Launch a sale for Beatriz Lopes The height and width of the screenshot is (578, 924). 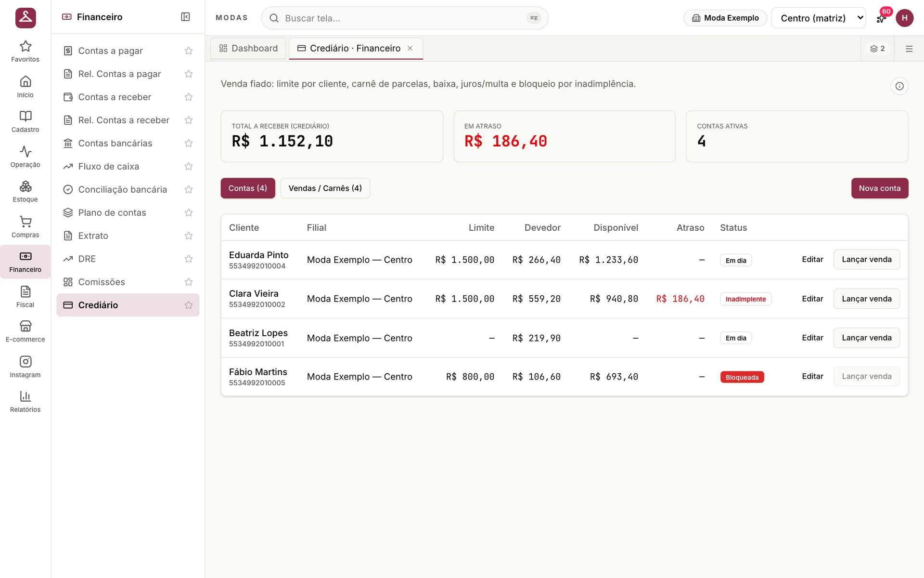point(866,338)
